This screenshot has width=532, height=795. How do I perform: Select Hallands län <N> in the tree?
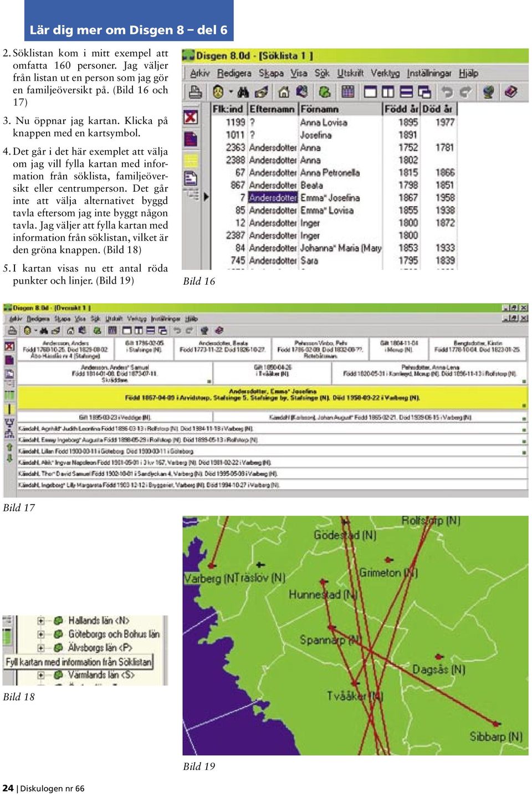(x=99, y=620)
